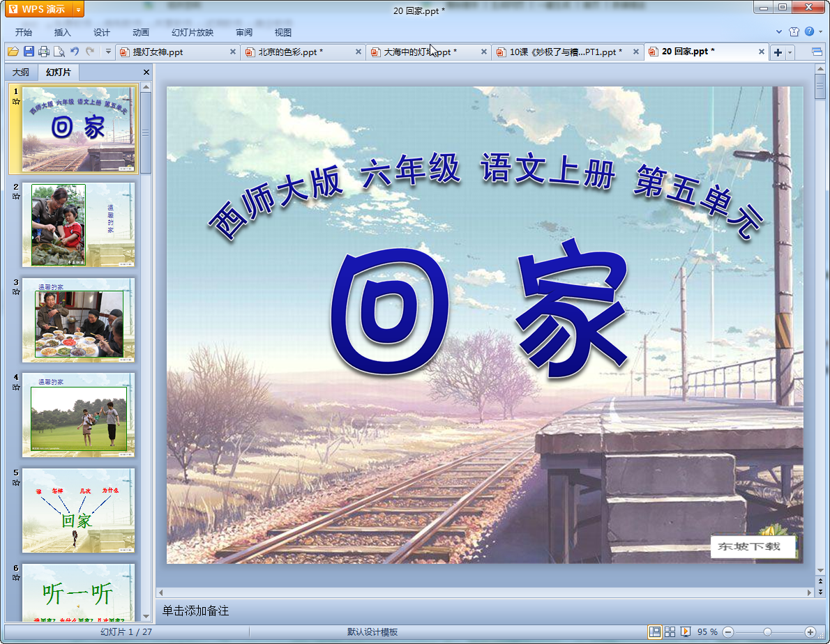
Task: Open the 插入 menu tab
Action: 63,32
